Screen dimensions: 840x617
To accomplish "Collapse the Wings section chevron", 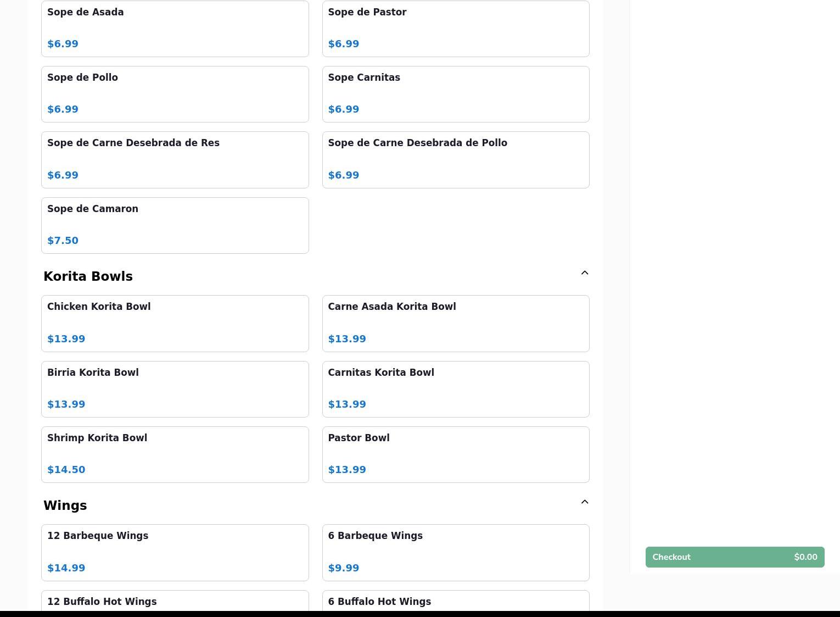I will pos(585,502).
